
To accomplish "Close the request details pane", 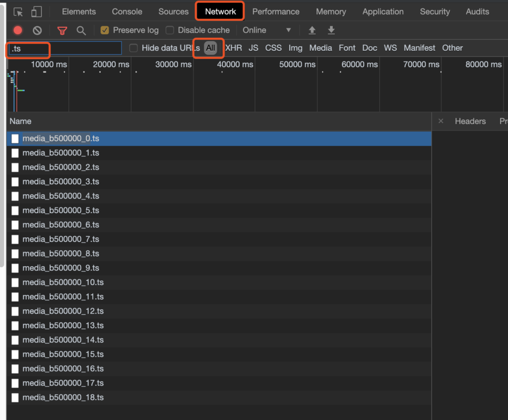I will pos(441,121).
